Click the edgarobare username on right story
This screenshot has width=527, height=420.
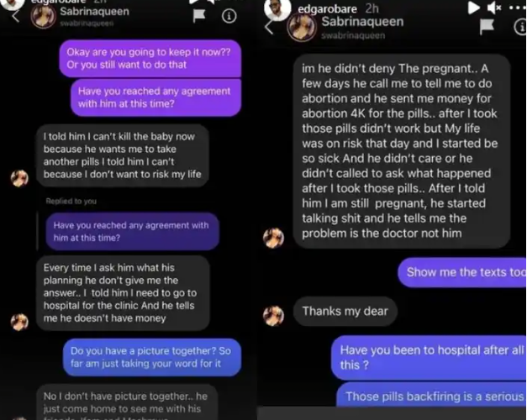point(327,9)
